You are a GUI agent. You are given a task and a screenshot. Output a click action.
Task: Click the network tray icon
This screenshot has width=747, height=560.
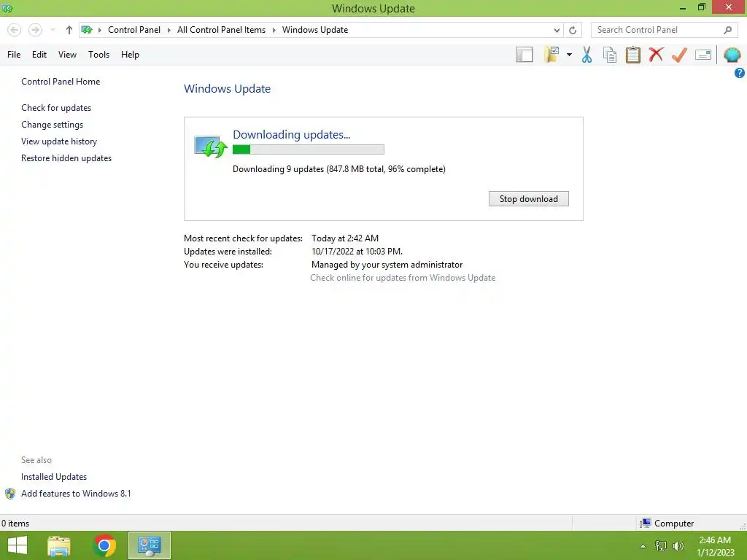click(x=661, y=546)
